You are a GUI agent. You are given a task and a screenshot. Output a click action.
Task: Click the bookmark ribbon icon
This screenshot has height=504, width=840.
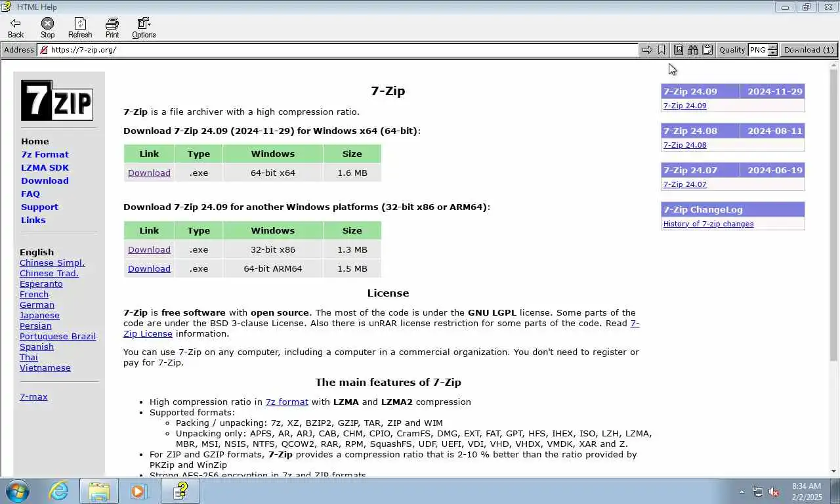[x=661, y=50]
